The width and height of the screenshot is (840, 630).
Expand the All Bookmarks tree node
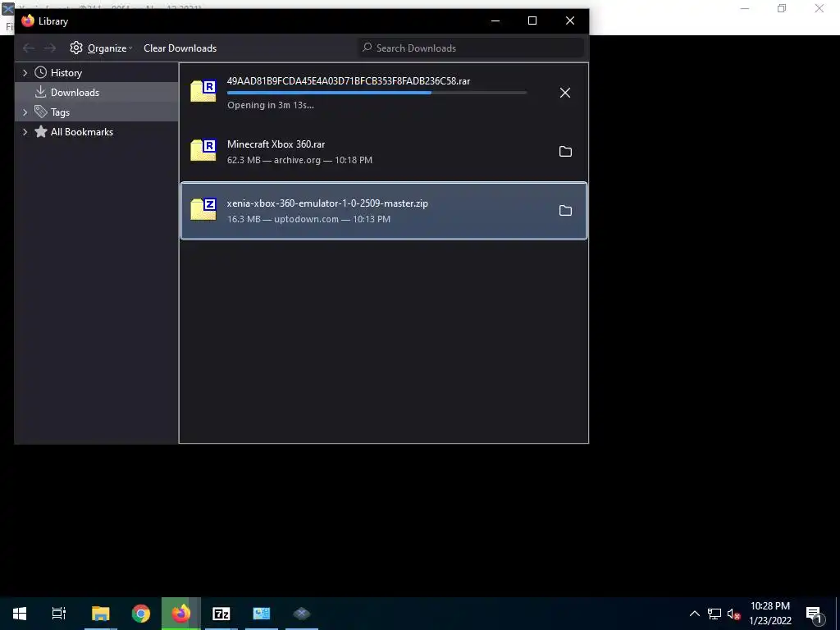[x=25, y=132]
